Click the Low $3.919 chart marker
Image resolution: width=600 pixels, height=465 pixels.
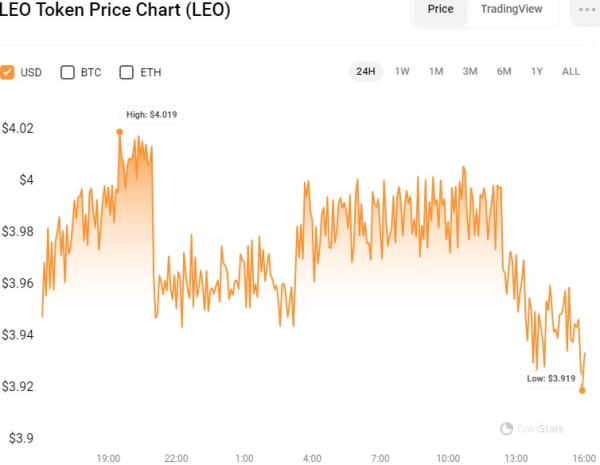[582, 390]
